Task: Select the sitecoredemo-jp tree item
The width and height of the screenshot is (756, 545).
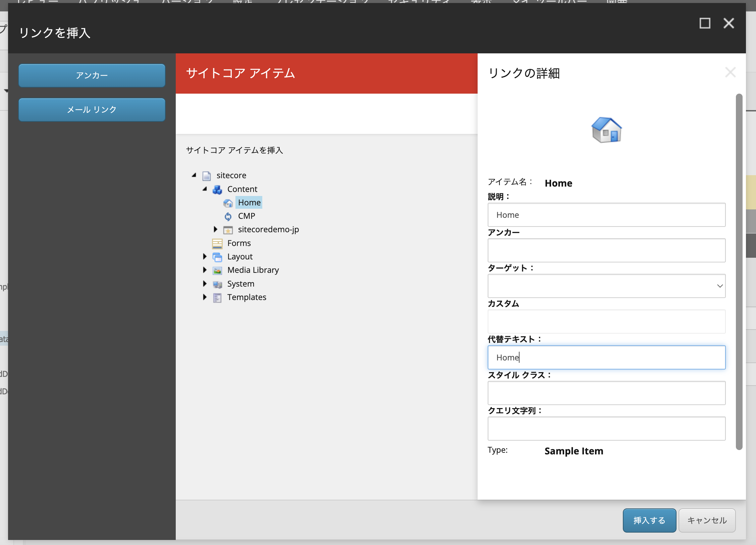Action: click(268, 229)
